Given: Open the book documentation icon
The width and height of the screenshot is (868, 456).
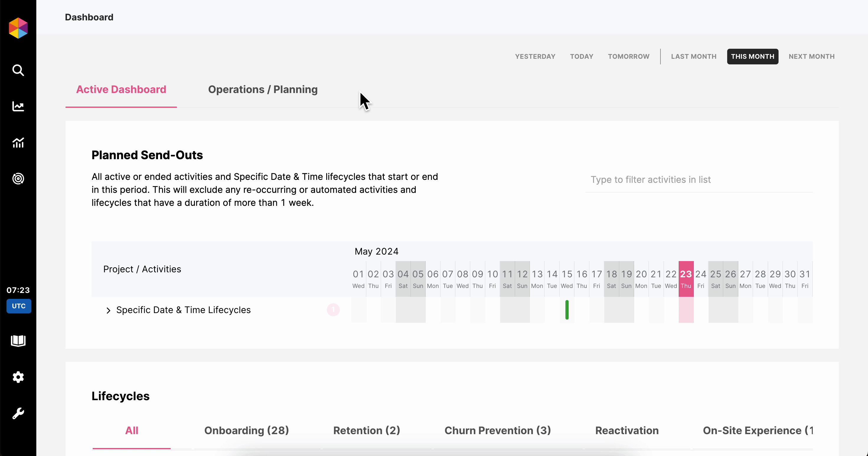Looking at the screenshot, I should (x=18, y=341).
